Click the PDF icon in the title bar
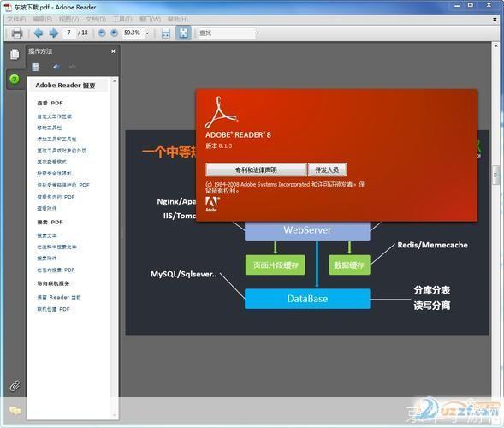Viewport: 504px width, 428px height. coord(8,7)
